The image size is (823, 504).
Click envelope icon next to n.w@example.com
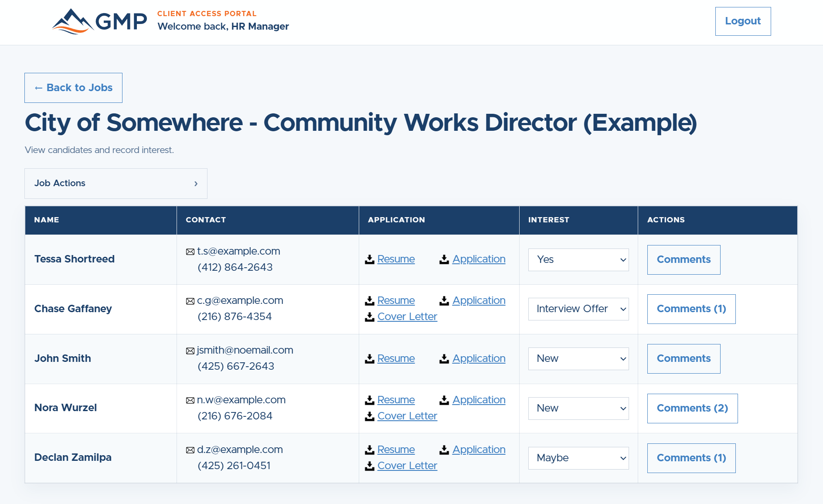pyautogui.click(x=190, y=401)
